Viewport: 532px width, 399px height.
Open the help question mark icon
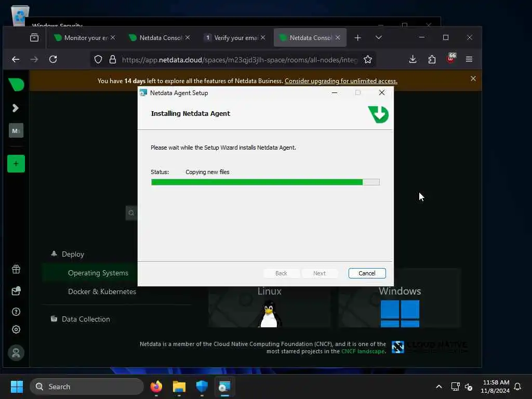[x=16, y=312]
